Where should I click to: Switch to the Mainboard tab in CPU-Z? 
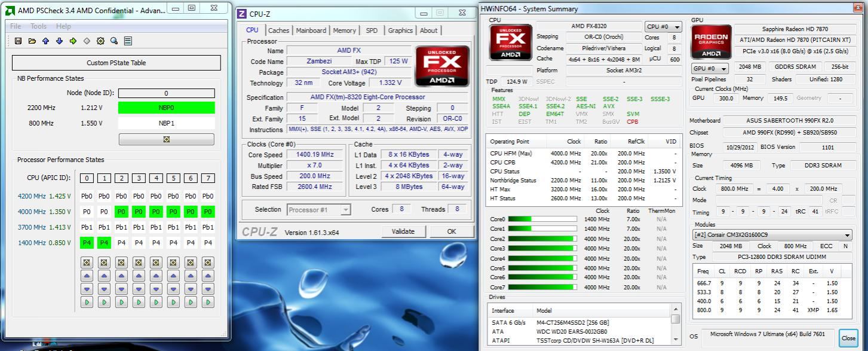coord(311,30)
